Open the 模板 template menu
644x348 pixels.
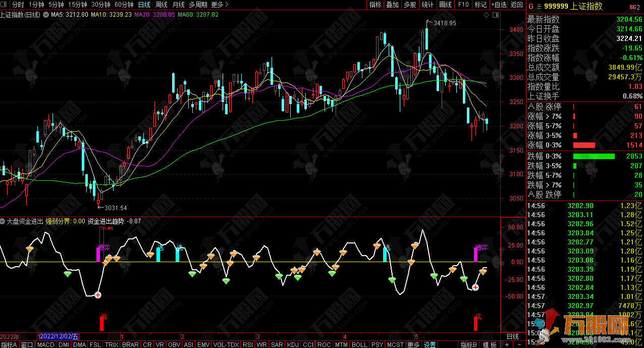tap(490, 344)
